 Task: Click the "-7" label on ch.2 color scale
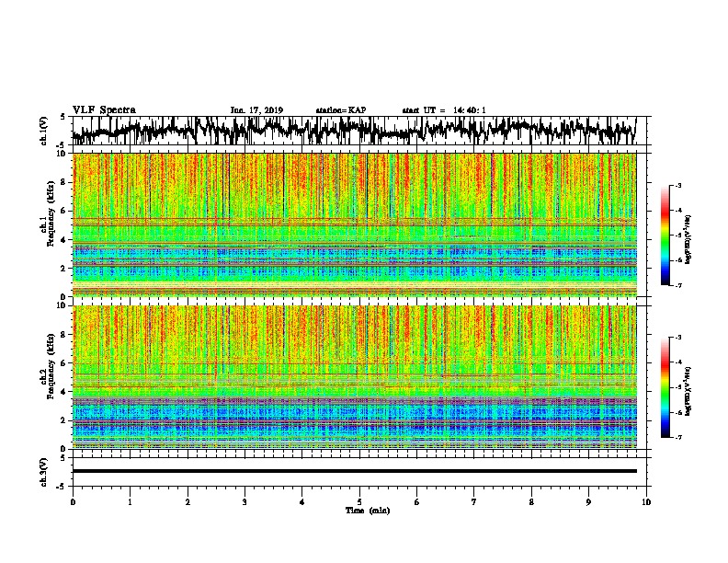tap(677, 437)
